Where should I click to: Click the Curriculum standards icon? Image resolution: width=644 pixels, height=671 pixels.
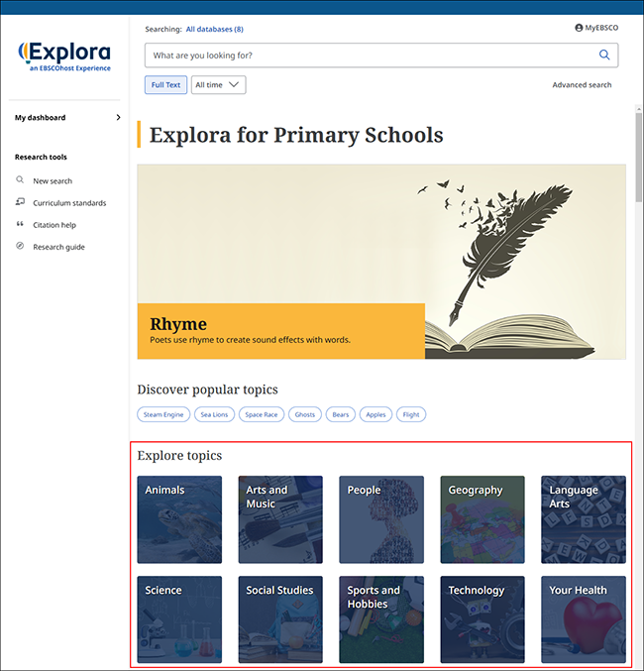click(20, 201)
